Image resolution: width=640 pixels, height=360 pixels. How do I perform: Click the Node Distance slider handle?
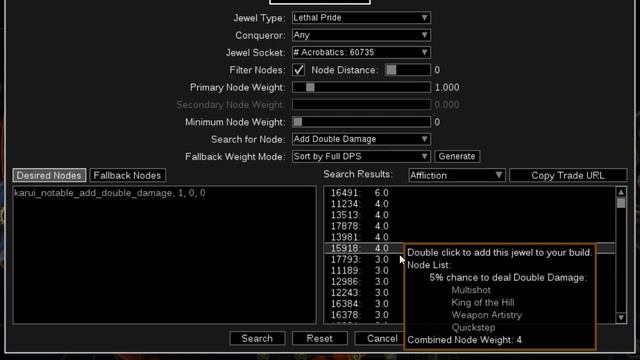391,70
